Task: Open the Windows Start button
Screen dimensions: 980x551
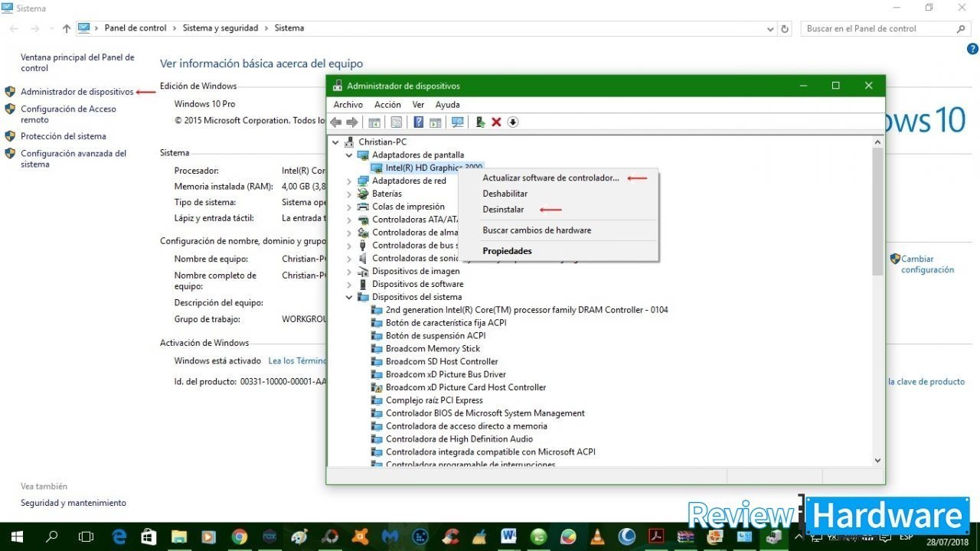Action: (17, 536)
